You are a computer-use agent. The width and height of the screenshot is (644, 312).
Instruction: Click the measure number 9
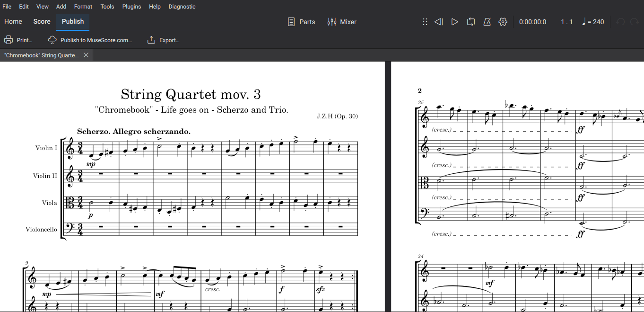point(27,263)
